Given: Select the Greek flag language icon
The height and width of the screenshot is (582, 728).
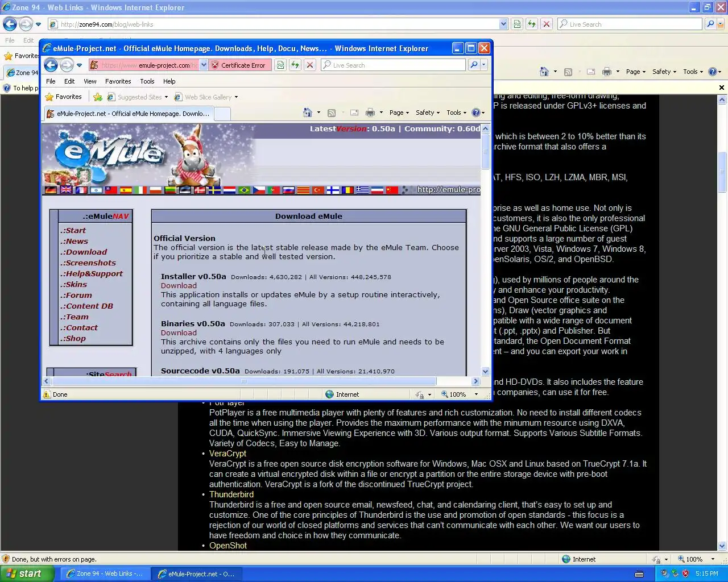Looking at the screenshot, I should [x=362, y=190].
